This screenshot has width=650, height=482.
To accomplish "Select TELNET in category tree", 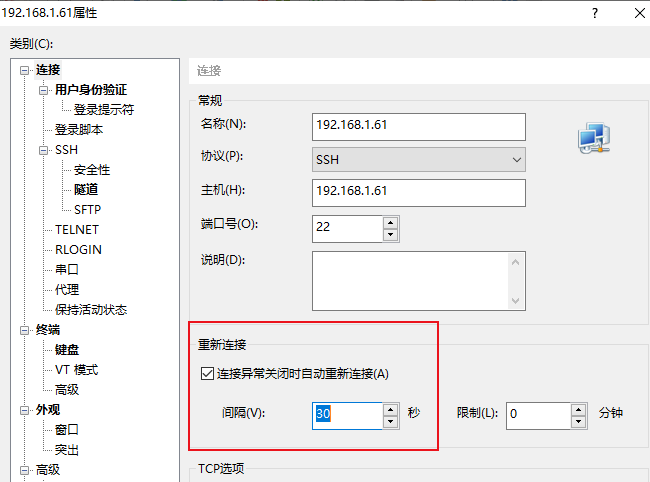I will point(77,230).
